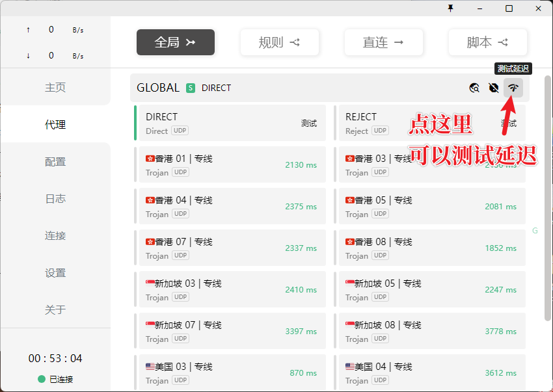Select the 规则 (Rule) mode button
The image size is (553, 392).
(x=279, y=42)
